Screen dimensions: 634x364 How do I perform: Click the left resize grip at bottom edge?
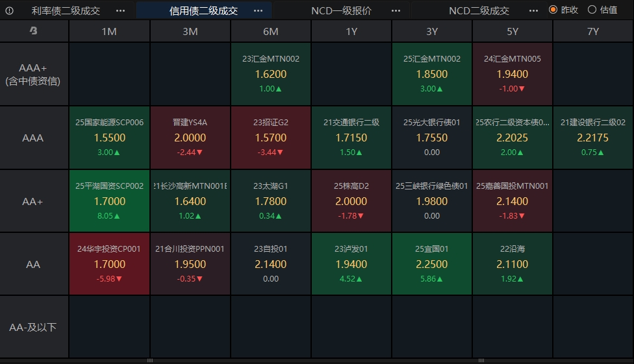pos(150,360)
